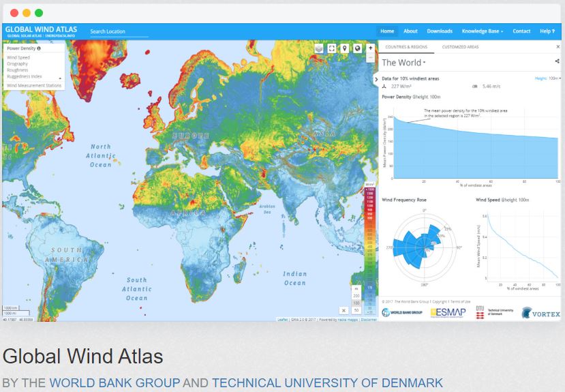Open the Leaflet attribution link
565x392 pixels.
pyautogui.click(x=282, y=320)
